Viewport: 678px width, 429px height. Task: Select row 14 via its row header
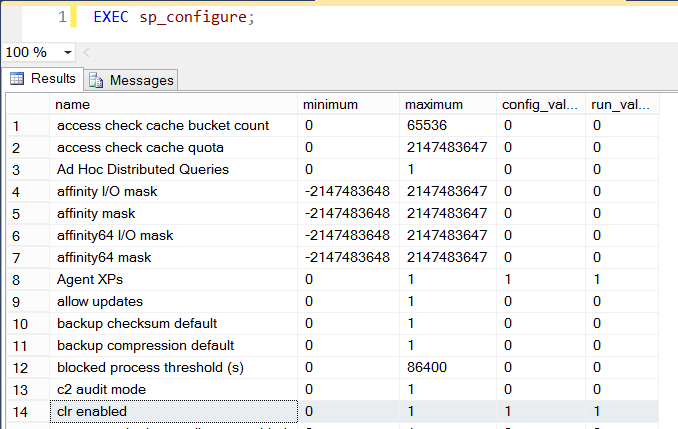click(25, 411)
